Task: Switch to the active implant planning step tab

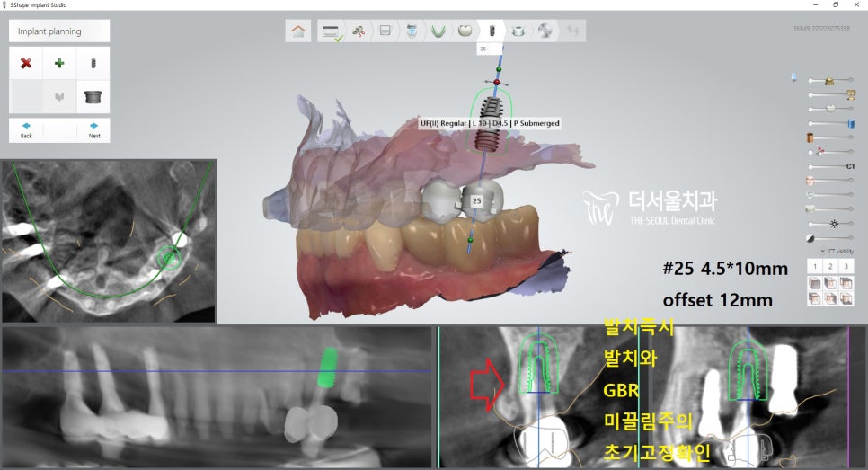Action: coord(492,31)
